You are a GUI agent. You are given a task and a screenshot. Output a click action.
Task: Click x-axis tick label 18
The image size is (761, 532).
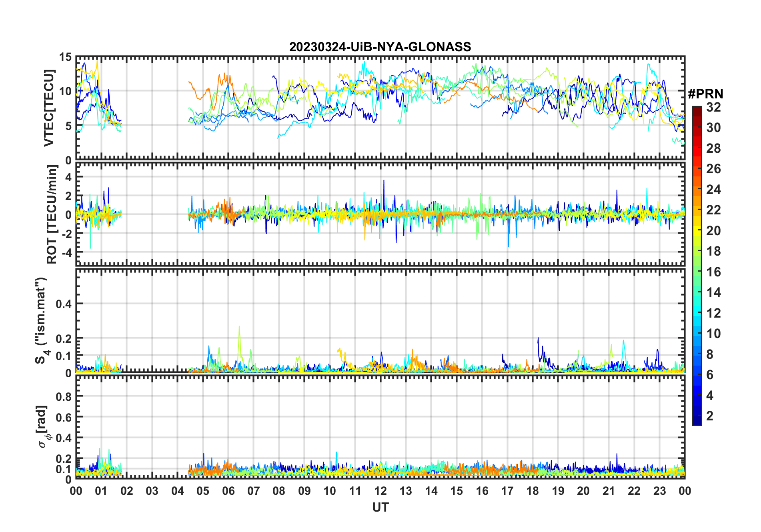[x=533, y=491]
